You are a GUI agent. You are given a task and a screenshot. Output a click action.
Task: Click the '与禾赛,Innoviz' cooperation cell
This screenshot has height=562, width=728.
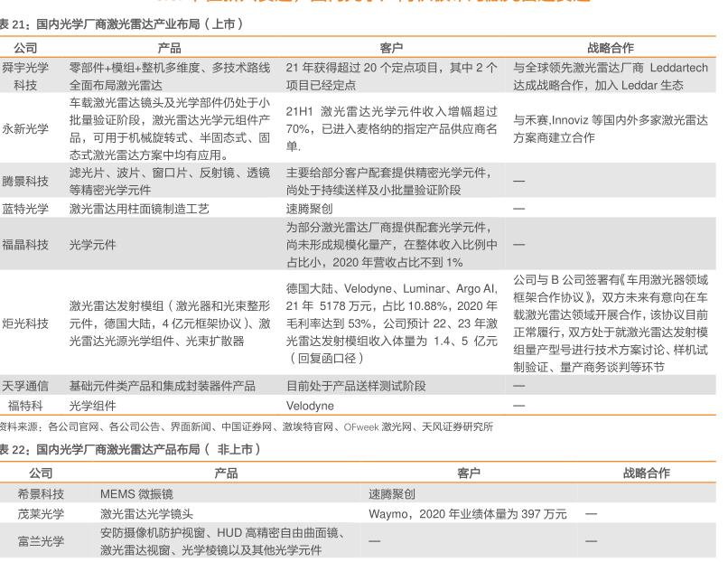(x=611, y=128)
